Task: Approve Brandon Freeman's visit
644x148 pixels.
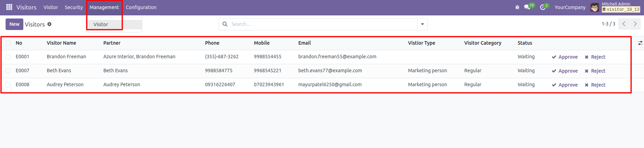Action: 565,57
